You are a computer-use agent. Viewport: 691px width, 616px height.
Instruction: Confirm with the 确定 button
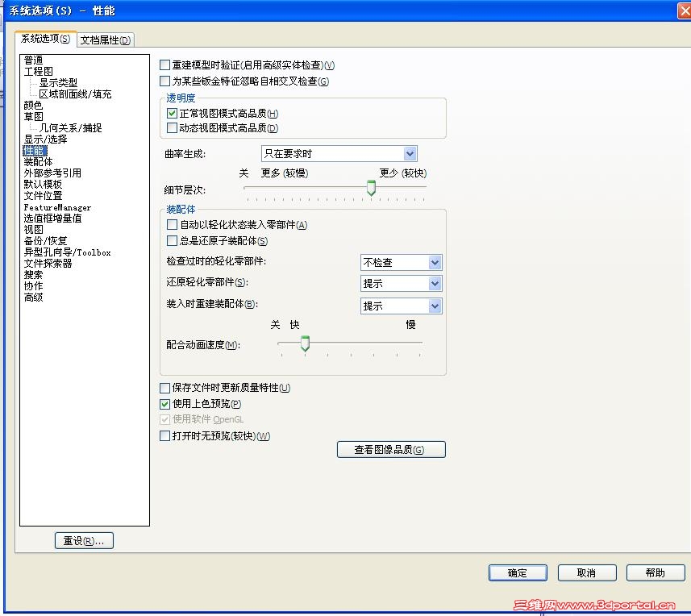[x=518, y=572]
